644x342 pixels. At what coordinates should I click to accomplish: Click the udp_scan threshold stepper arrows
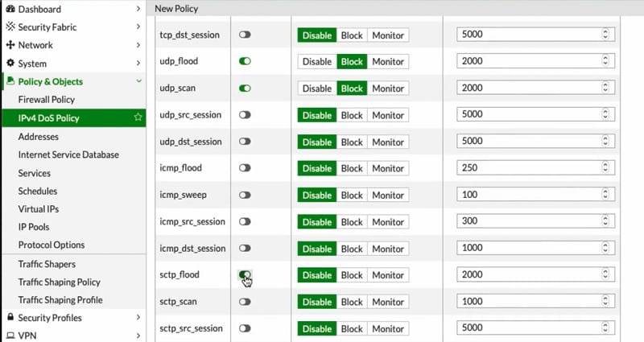pos(605,88)
